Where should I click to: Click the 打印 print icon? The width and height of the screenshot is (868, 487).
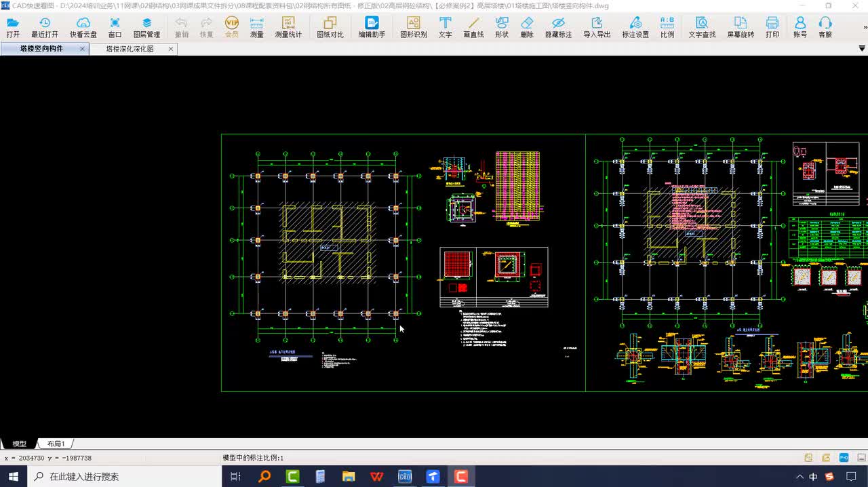click(772, 27)
